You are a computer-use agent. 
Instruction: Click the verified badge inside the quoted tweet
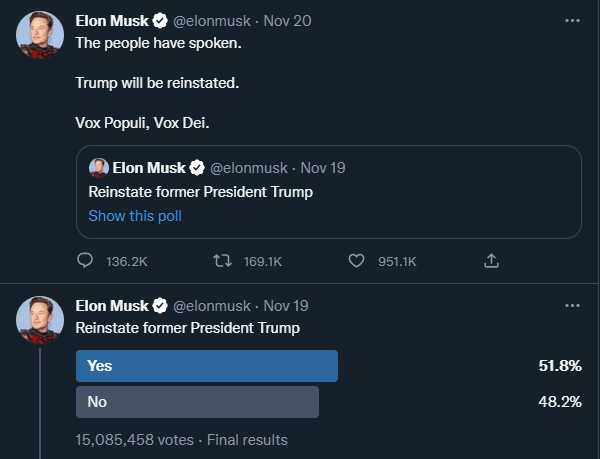click(x=197, y=167)
